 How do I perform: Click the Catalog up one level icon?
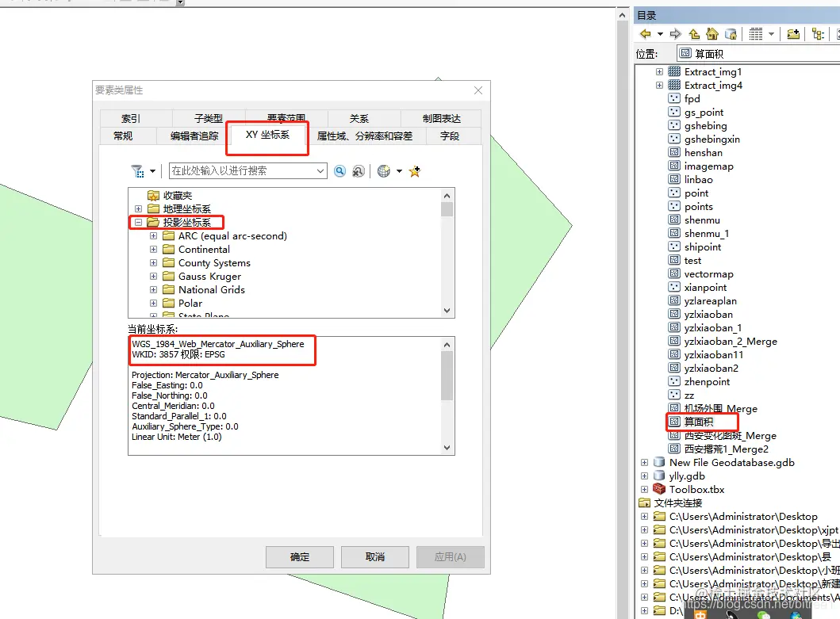(x=694, y=34)
